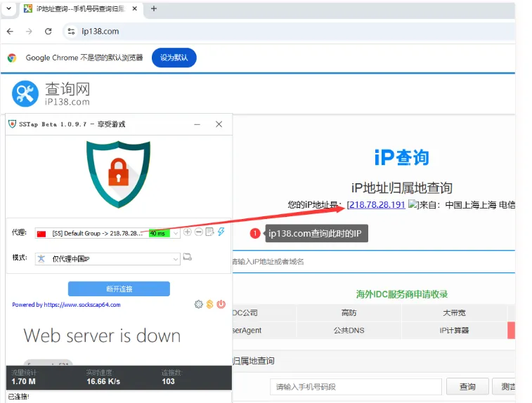
Task: Select the iP地址查询 browser tab
Action: (x=81, y=9)
